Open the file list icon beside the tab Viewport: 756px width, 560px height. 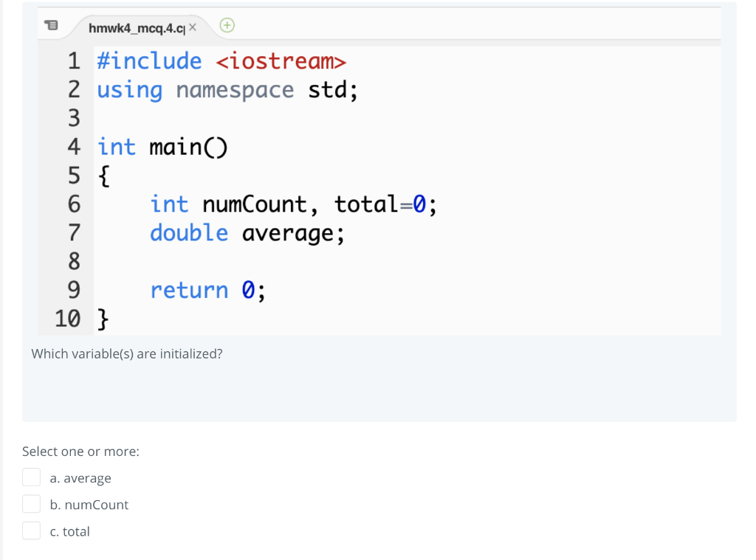(x=52, y=25)
